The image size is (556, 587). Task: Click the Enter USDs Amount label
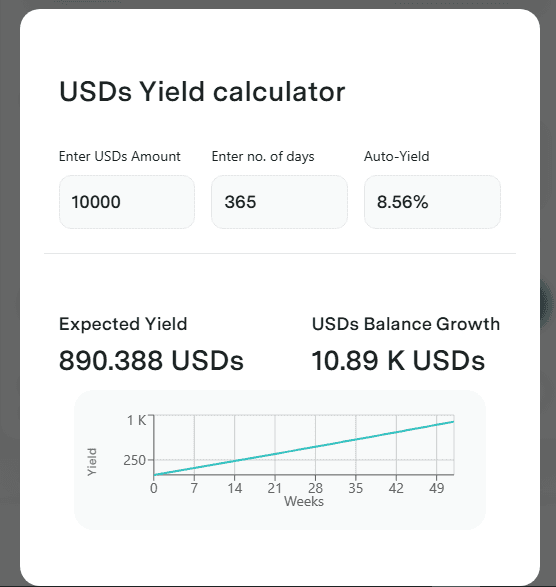click(120, 156)
